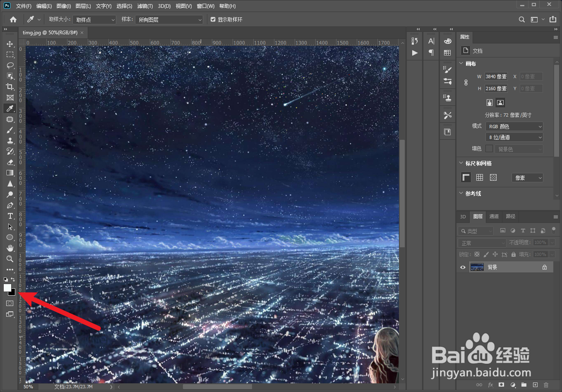Select the Move tool

10,44
